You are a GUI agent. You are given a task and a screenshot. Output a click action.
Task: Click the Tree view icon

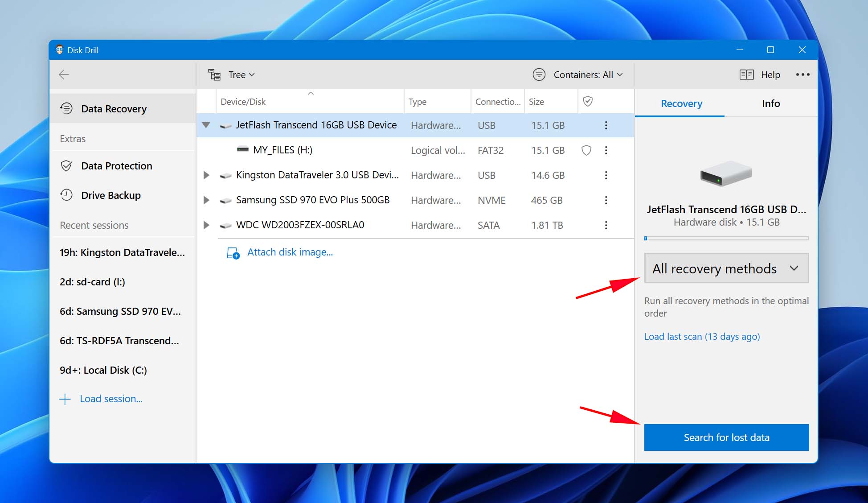coord(214,74)
